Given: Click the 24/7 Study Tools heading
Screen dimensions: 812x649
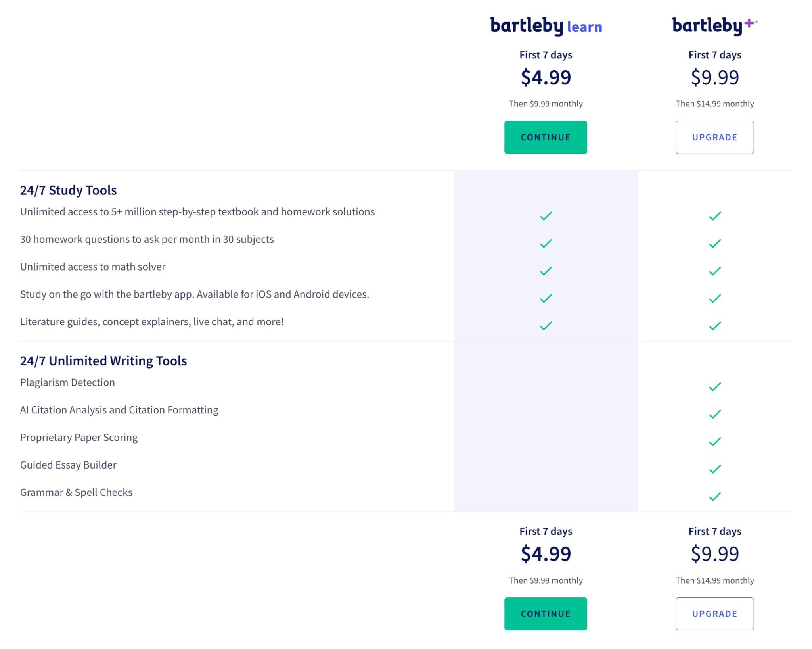Looking at the screenshot, I should pyautogui.click(x=68, y=190).
